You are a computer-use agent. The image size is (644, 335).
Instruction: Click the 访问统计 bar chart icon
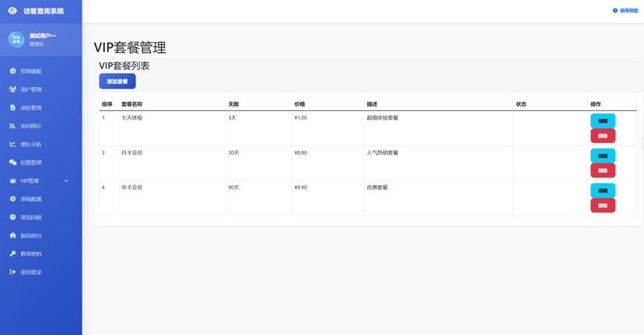(x=12, y=126)
